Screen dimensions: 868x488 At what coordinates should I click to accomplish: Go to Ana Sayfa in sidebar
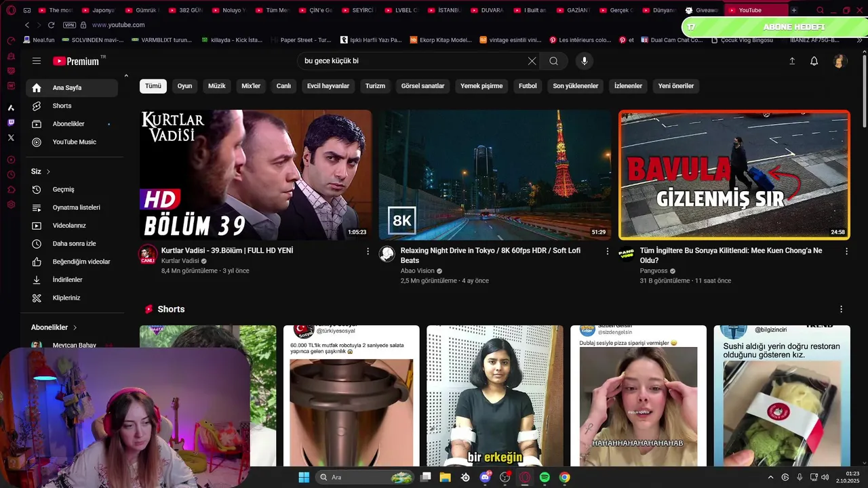coord(72,87)
